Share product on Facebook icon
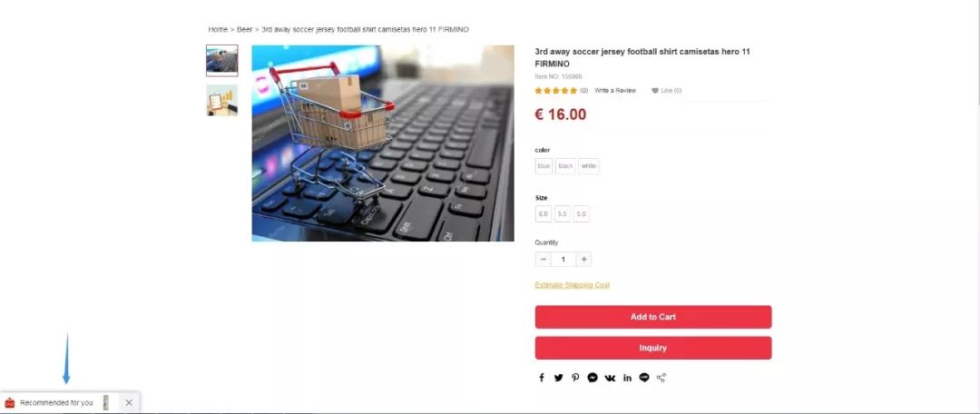Image resolution: width=980 pixels, height=414 pixels. tap(542, 378)
